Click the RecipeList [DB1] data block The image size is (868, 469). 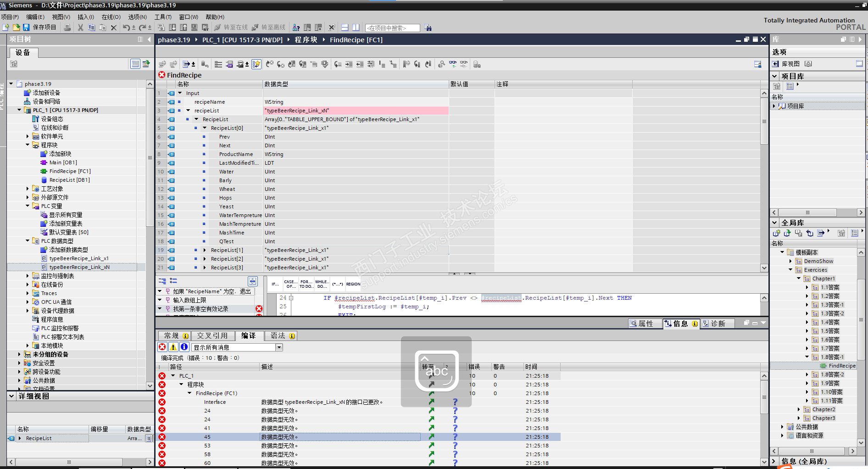pyautogui.click(x=69, y=180)
